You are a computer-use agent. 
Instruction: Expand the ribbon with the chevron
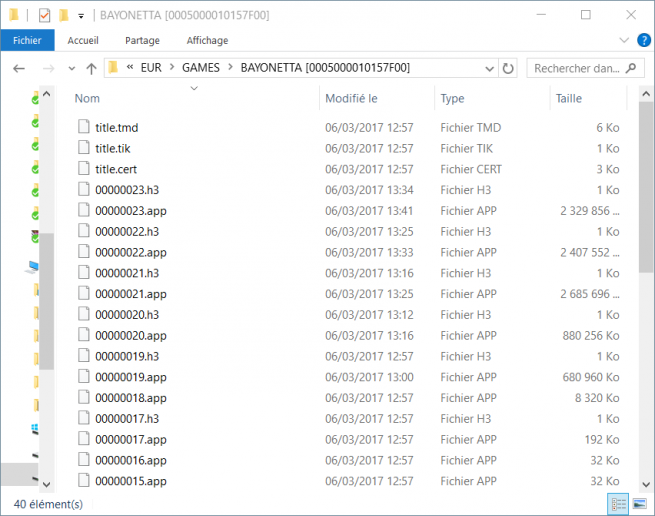(624, 41)
